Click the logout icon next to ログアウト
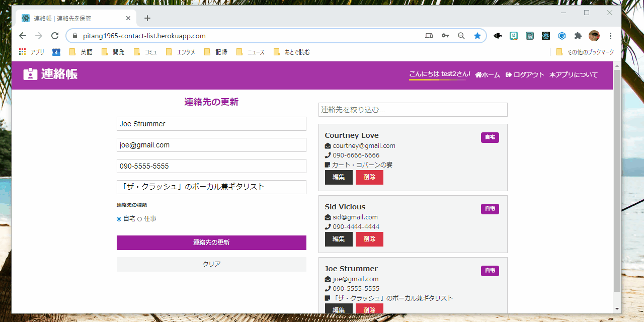Viewport: 644px width, 322px height. click(x=508, y=74)
